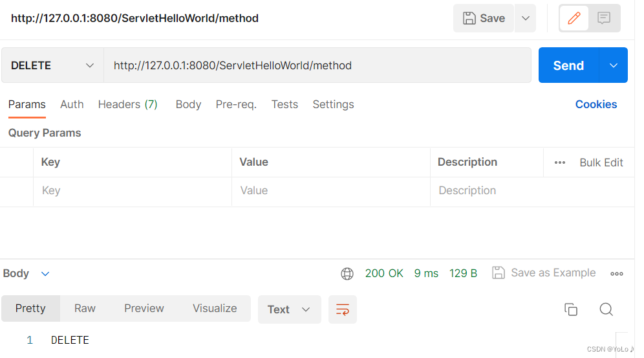
Task: Select the Visualize view tab
Action: click(x=215, y=308)
